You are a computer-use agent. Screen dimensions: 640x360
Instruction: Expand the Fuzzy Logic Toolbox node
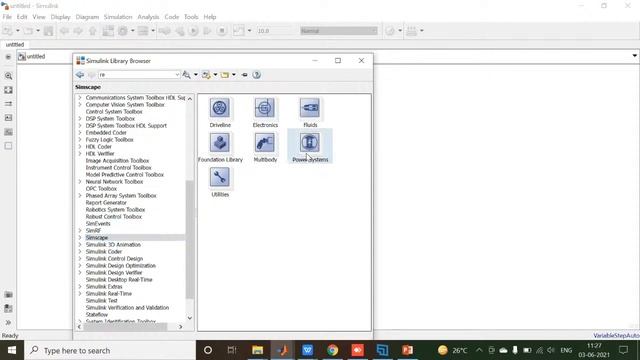click(x=80, y=140)
